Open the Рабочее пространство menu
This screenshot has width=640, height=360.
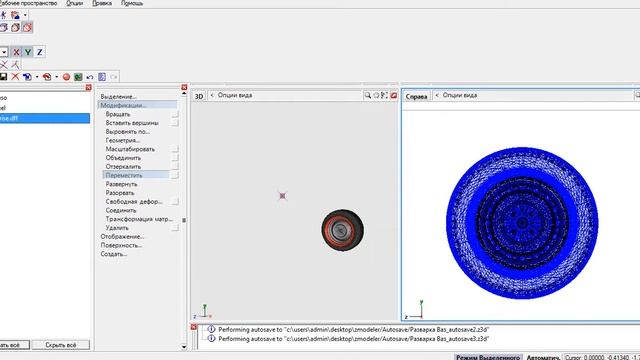pyautogui.click(x=28, y=3)
